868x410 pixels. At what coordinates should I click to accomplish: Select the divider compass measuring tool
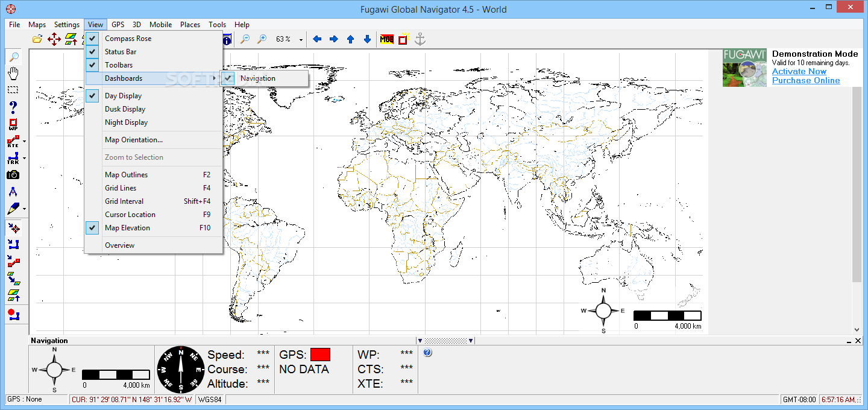pos(13,192)
